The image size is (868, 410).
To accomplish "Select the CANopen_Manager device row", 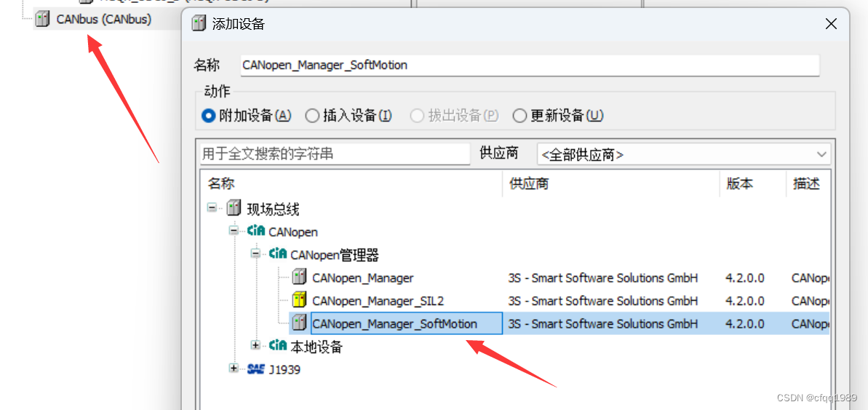I will [x=362, y=277].
